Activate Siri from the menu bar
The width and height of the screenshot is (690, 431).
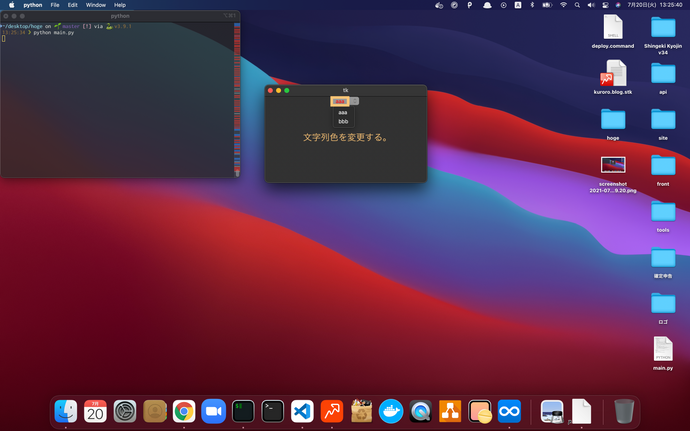click(618, 5)
